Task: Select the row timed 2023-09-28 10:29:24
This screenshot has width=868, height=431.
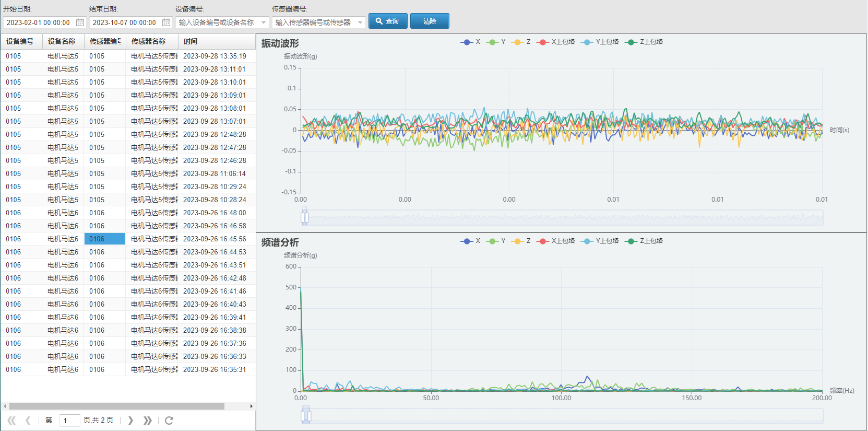Action: [128, 187]
